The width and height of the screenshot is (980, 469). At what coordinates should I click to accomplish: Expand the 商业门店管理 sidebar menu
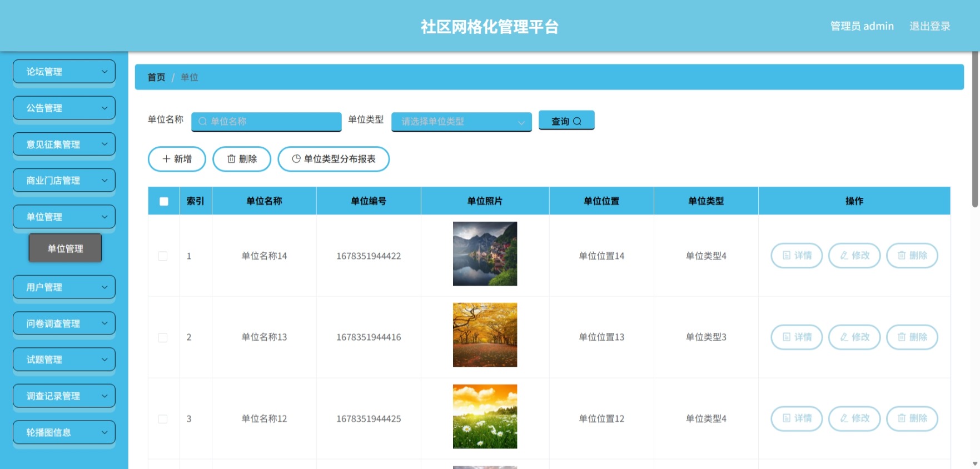(x=64, y=181)
